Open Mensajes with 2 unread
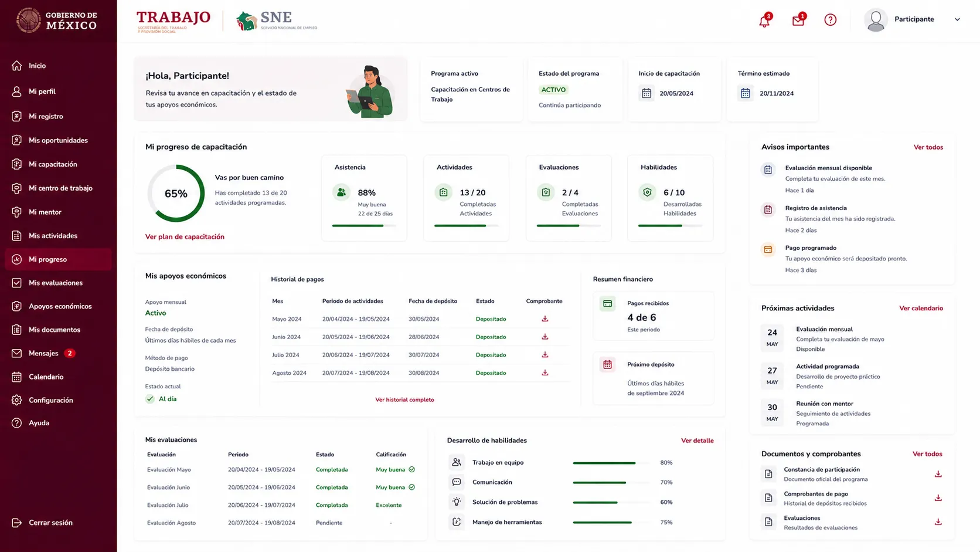 click(x=58, y=353)
